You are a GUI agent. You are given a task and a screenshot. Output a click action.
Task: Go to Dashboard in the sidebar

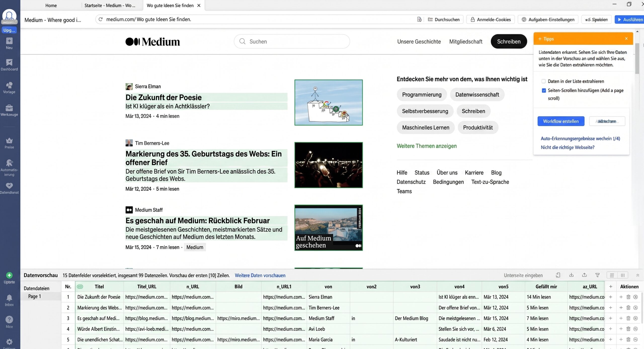click(x=9, y=65)
